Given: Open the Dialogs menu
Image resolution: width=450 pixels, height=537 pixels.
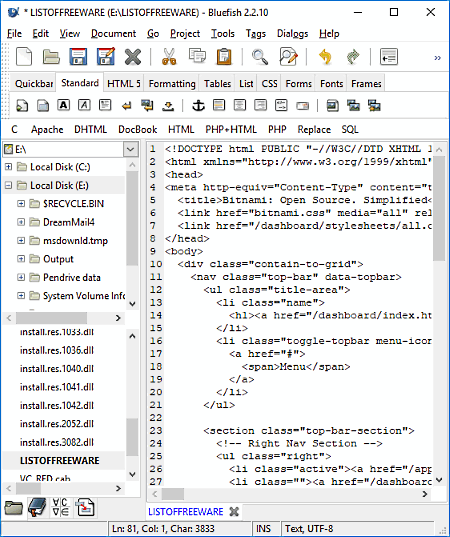Looking at the screenshot, I should [x=292, y=34].
